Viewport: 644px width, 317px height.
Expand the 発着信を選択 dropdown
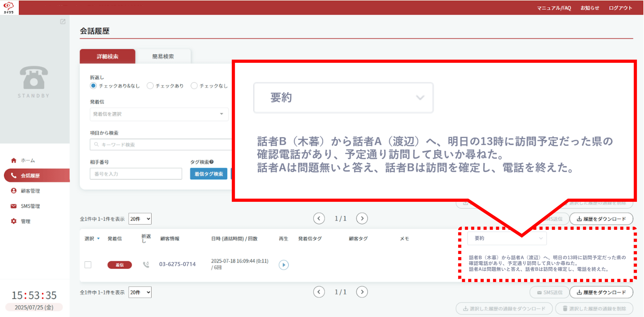(159, 114)
